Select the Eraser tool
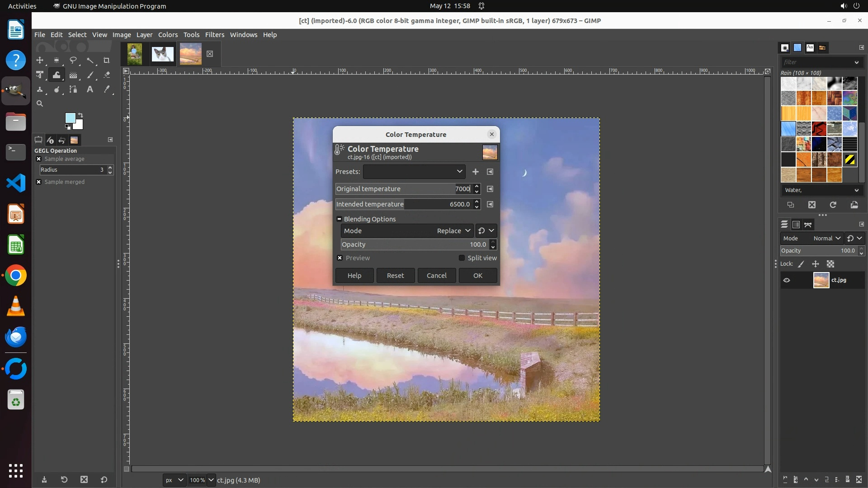The image size is (868, 488). [107, 75]
